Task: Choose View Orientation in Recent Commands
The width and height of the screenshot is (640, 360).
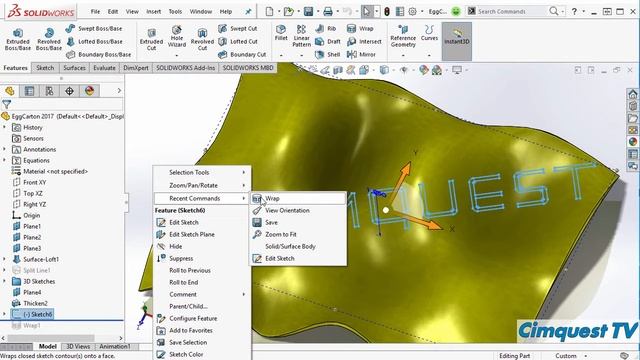Action: pos(298,211)
